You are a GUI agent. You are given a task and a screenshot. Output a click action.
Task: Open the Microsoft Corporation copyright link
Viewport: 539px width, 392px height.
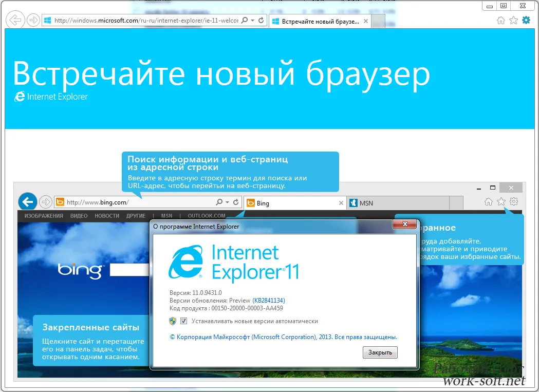coord(284,337)
